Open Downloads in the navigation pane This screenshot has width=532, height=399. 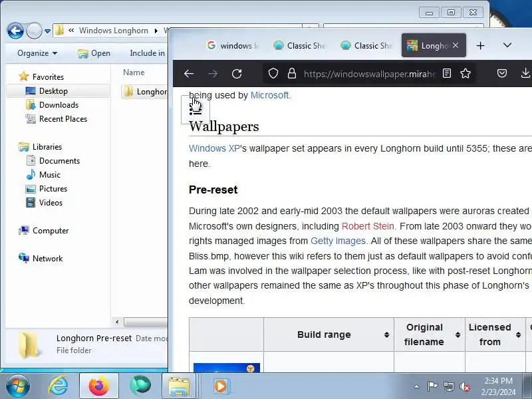coord(59,105)
